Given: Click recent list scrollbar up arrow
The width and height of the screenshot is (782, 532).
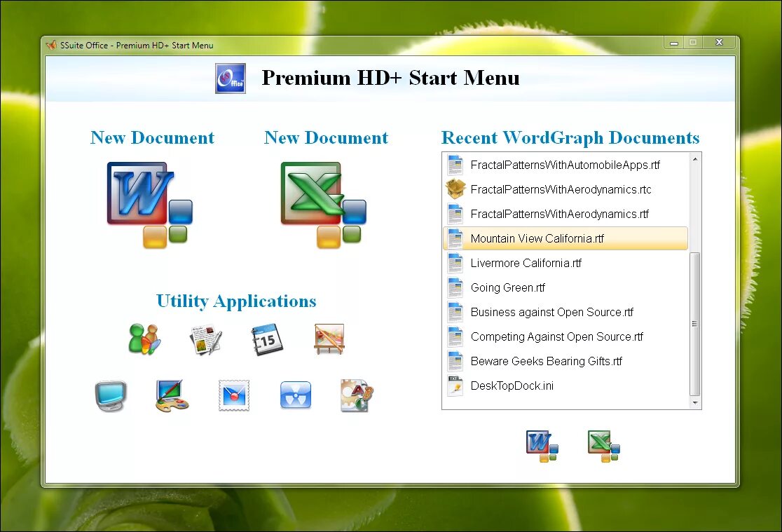Looking at the screenshot, I should coord(694,158).
